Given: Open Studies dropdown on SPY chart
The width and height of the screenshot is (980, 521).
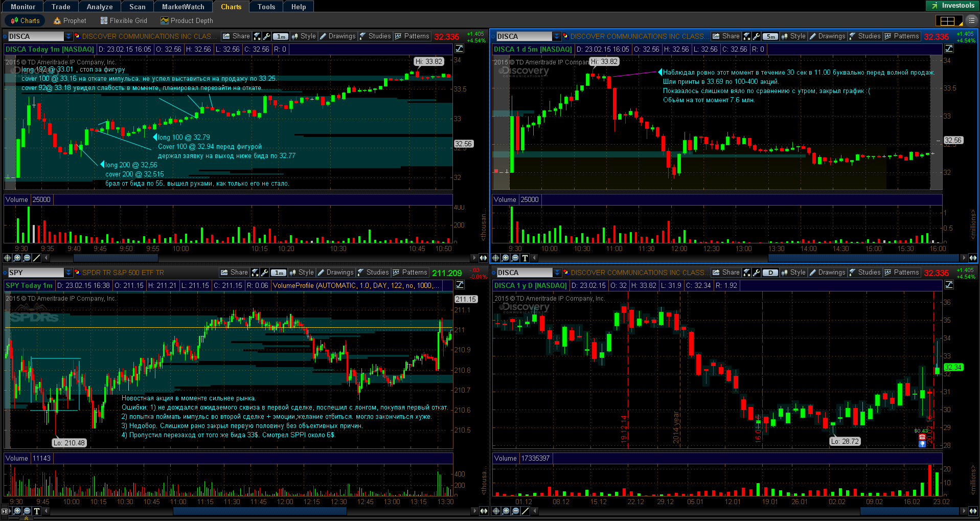Looking at the screenshot, I should point(373,273).
